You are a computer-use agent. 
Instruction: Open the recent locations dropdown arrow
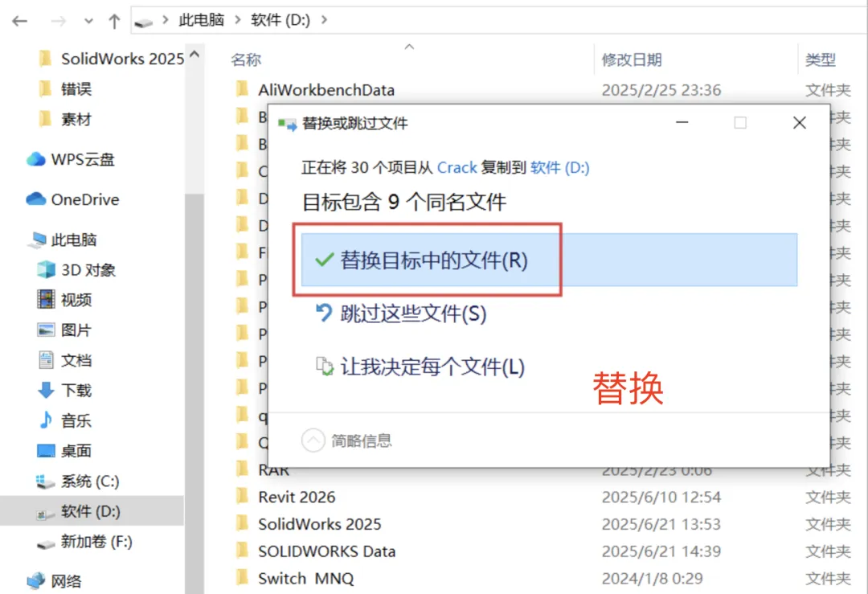(88, 21)
